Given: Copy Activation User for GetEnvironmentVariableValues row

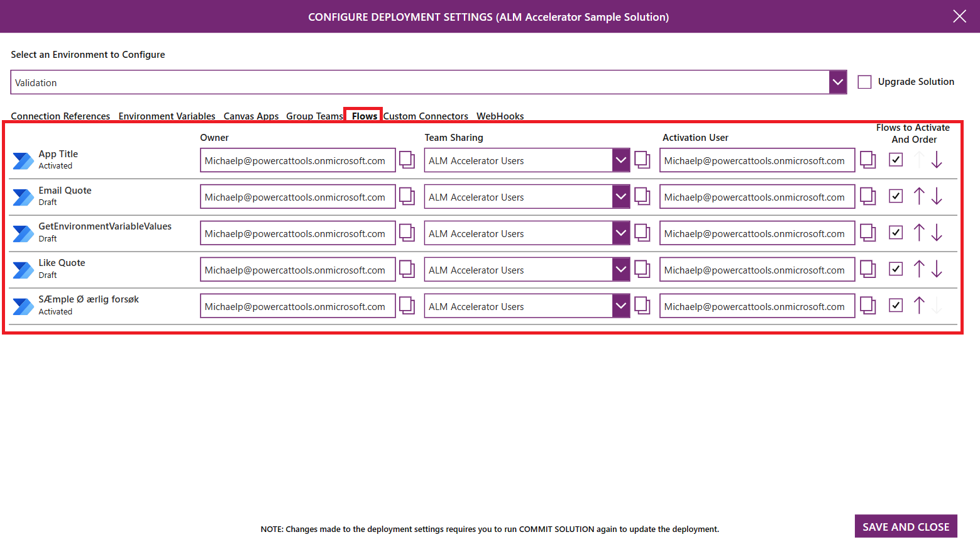Looking at the screenshot, I should tap(868, 233).
